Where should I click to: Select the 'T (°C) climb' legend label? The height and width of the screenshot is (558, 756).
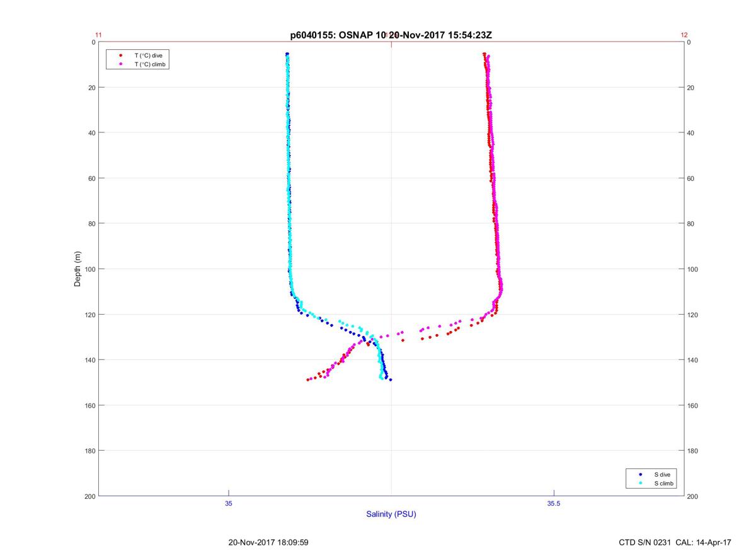[x=151, y=64]
